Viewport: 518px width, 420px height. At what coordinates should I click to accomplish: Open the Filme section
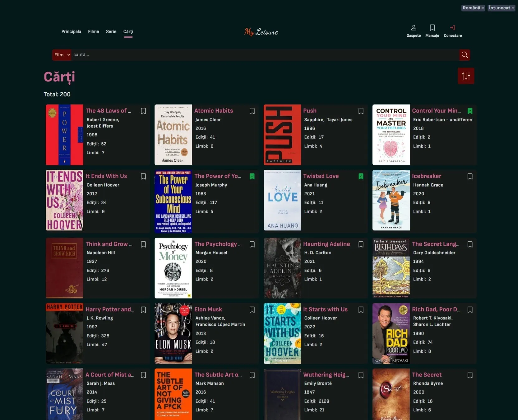(93, 31)
